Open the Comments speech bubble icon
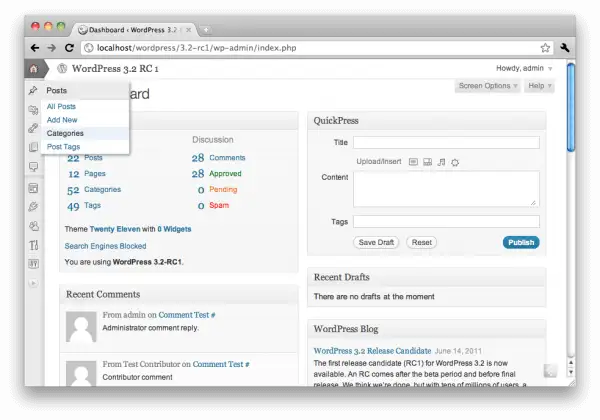 tap(33, 167)
